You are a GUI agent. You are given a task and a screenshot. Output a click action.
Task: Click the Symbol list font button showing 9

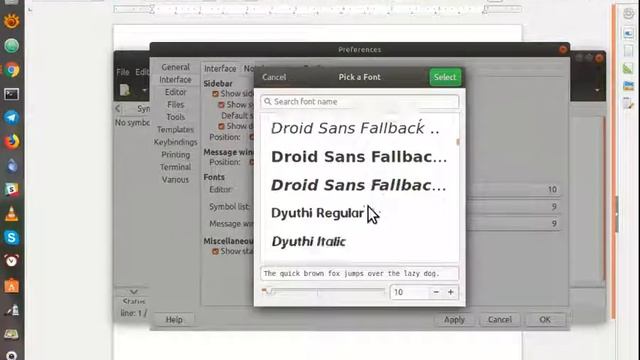coord(513,207)
